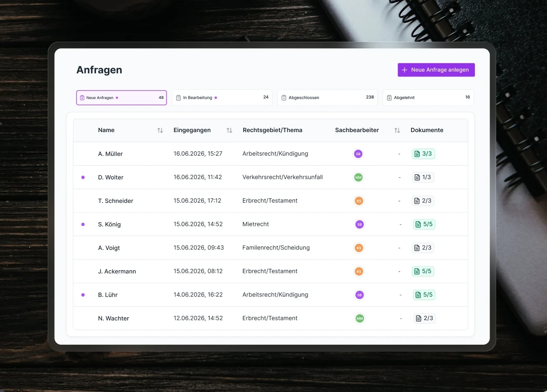
Task: Click the unread dot beside D. Wolter
Action: pyautogui.click(x=83, y=177)
